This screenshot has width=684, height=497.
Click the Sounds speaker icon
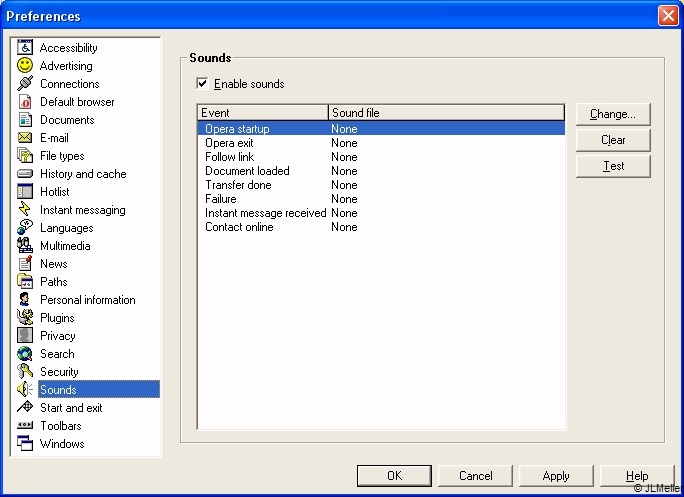[x=25, y=389]
